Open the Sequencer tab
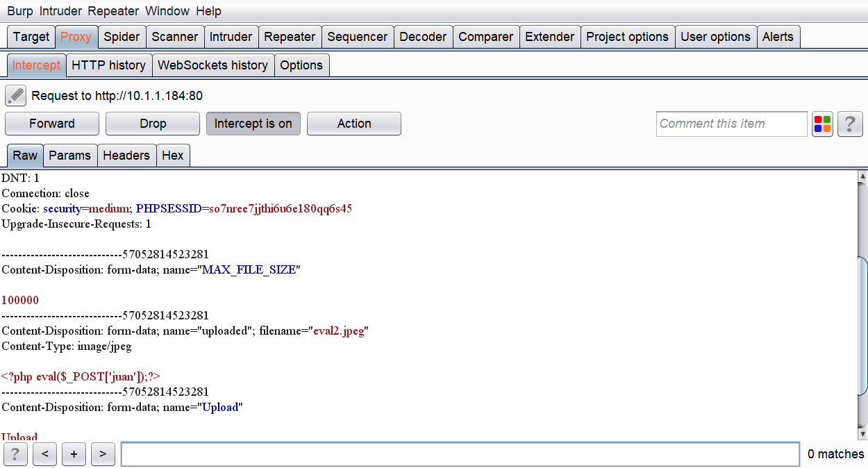The width and height of the screenshot is (868, 468). click(358, 37)
